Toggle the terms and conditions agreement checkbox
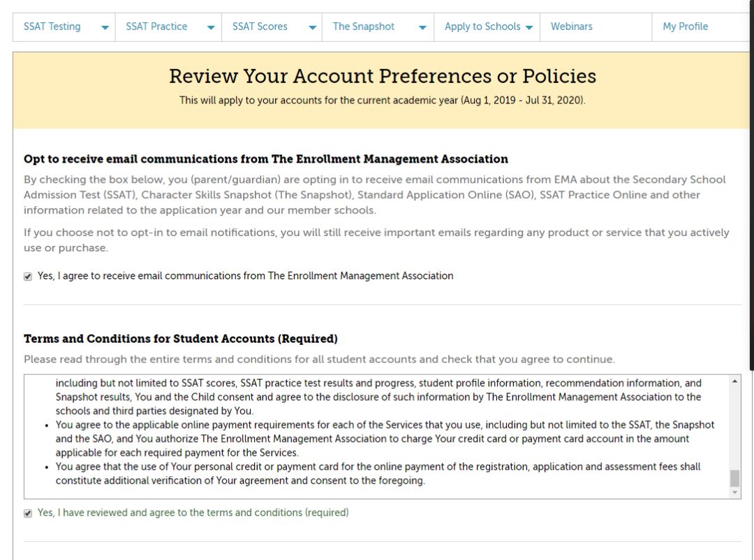This screenshot has width=754, height=560. pyautogui.click(x=28, y=513)
